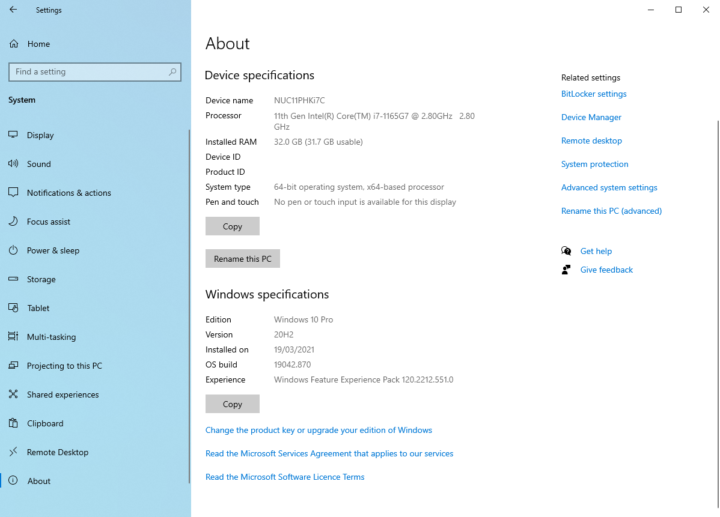Click the back arrow icon
Image resolution: width=720 pixels, height=517 pixels.
[x=13, y=10]
